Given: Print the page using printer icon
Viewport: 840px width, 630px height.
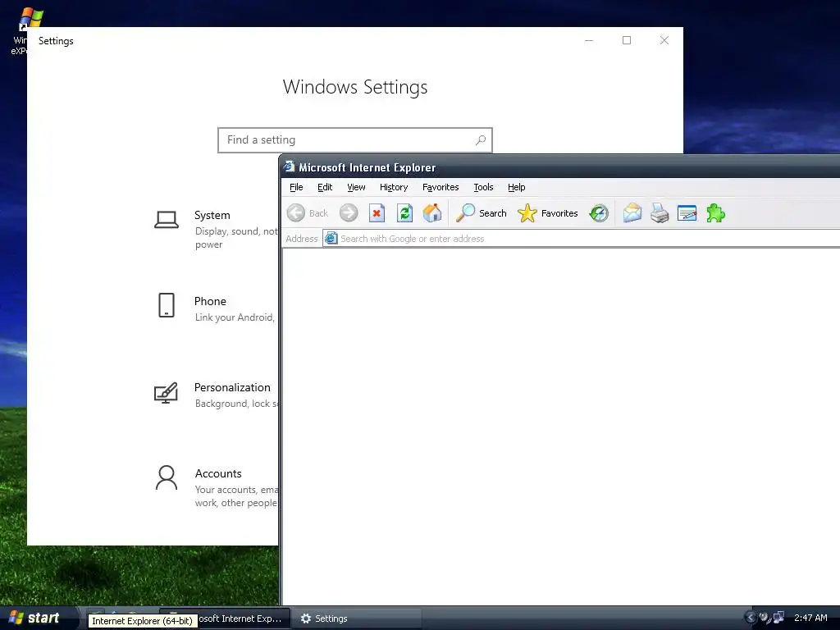Looking at the screenshot, I should pyautogui.click(x=660, y=213).
